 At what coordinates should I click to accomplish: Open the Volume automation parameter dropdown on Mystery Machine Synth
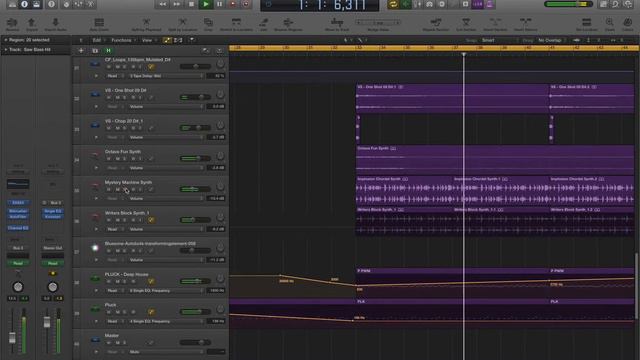tap(166, 198)
